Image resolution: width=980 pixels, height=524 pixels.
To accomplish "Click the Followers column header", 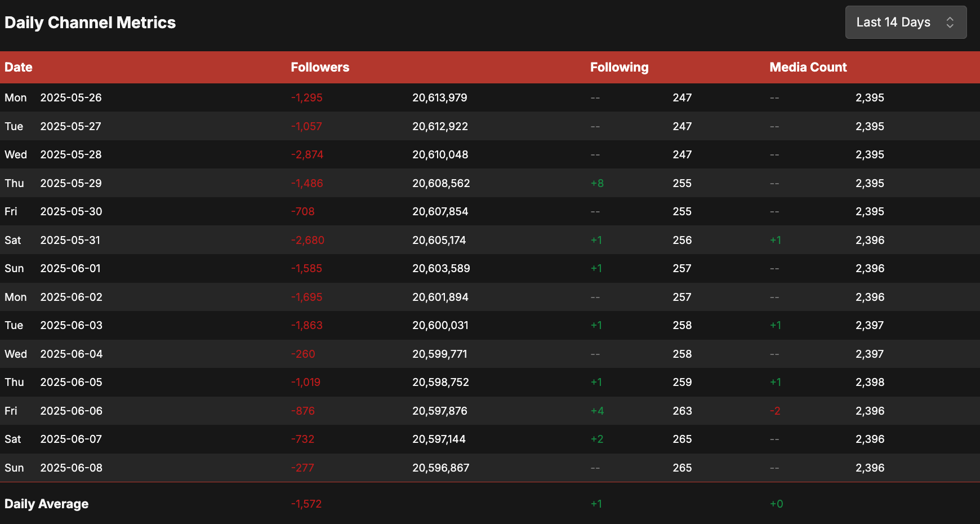I will (320, 68).
